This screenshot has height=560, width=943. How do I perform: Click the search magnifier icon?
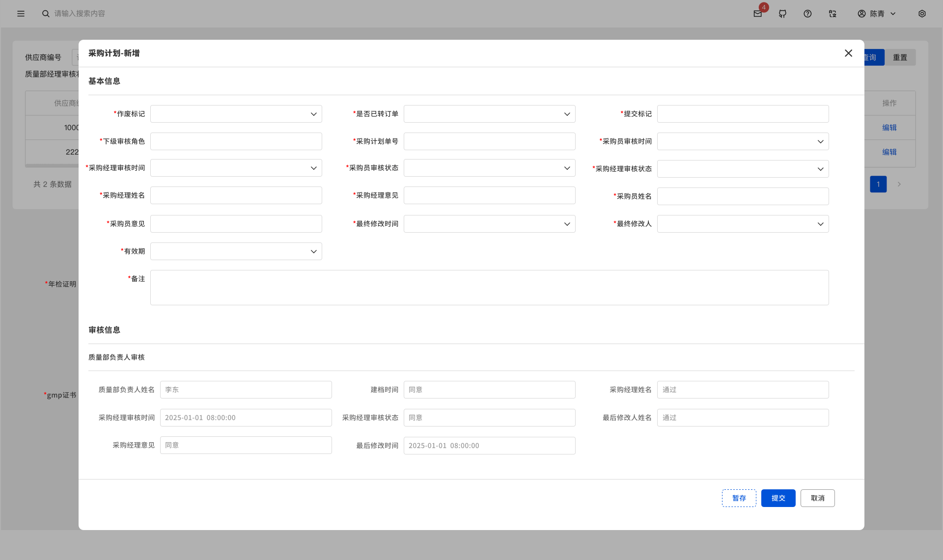tap(46, 14)
